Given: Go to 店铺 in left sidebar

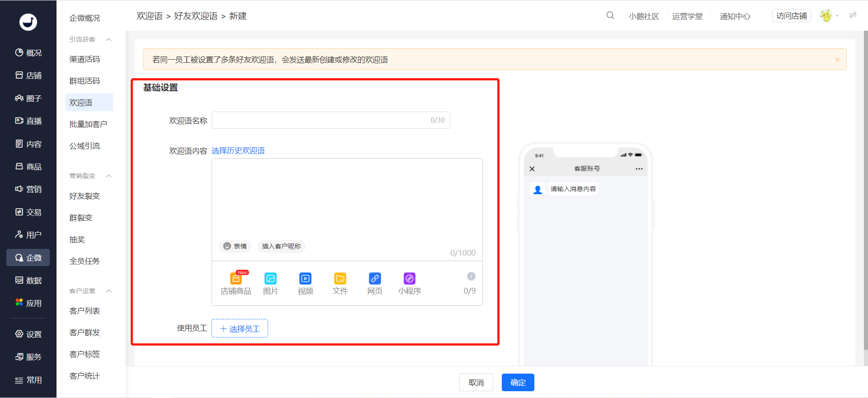Looking at the screenshot, I should pos(28,75).
